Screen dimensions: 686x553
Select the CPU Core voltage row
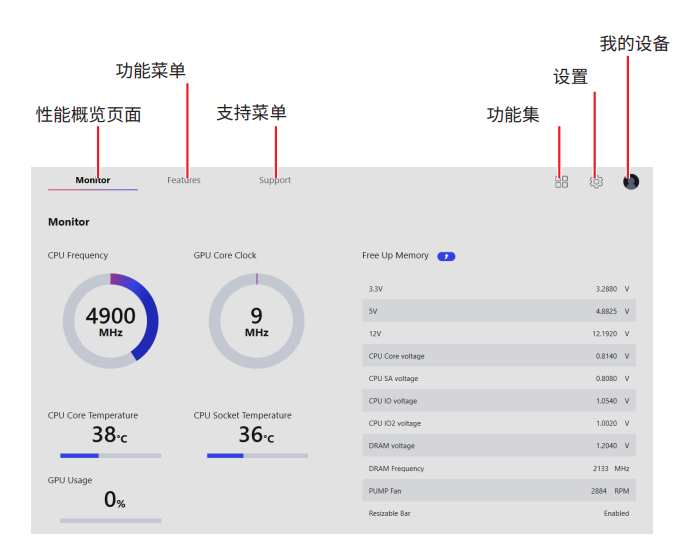[498, 356]
